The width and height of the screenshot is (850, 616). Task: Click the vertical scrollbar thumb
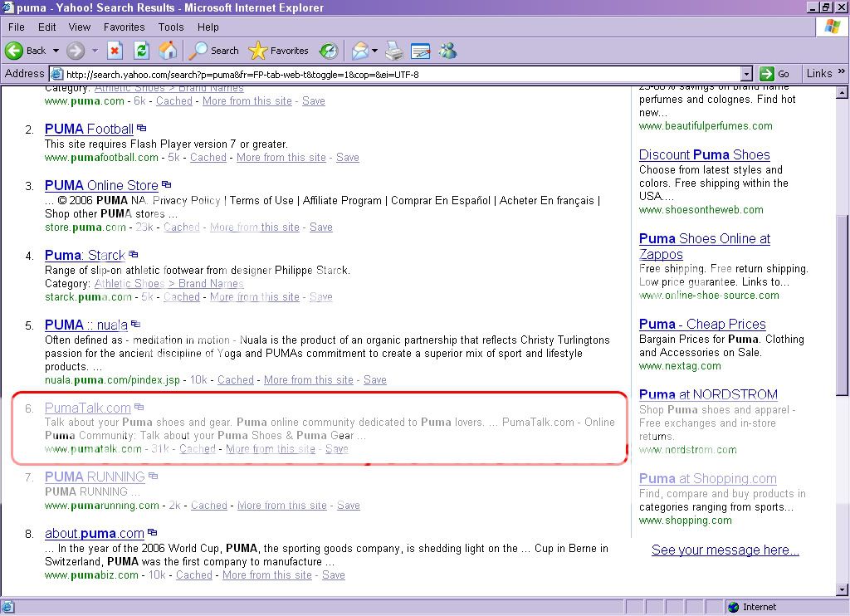(x=842, y=306)
